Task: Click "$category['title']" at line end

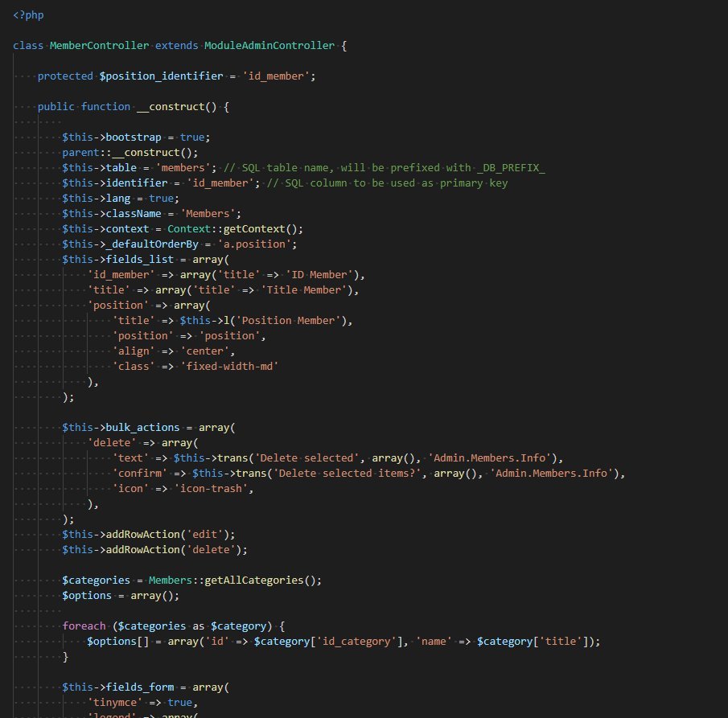Action: pos(533,642)
